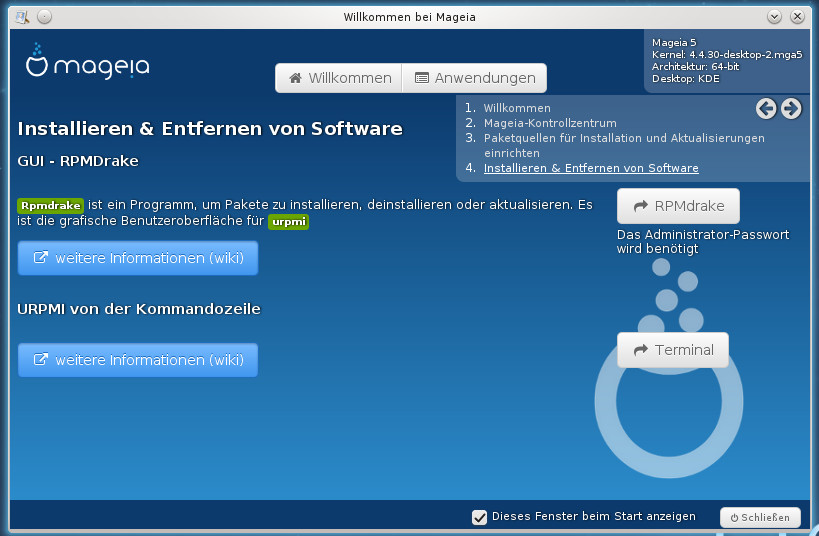The image size is (819, 536).
Task: Go to next page with right arrow
Action: tap(791, 109)
